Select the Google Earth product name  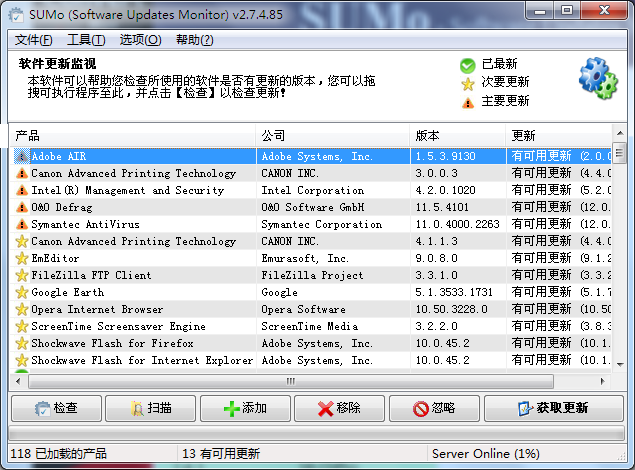tap(68, 292)
